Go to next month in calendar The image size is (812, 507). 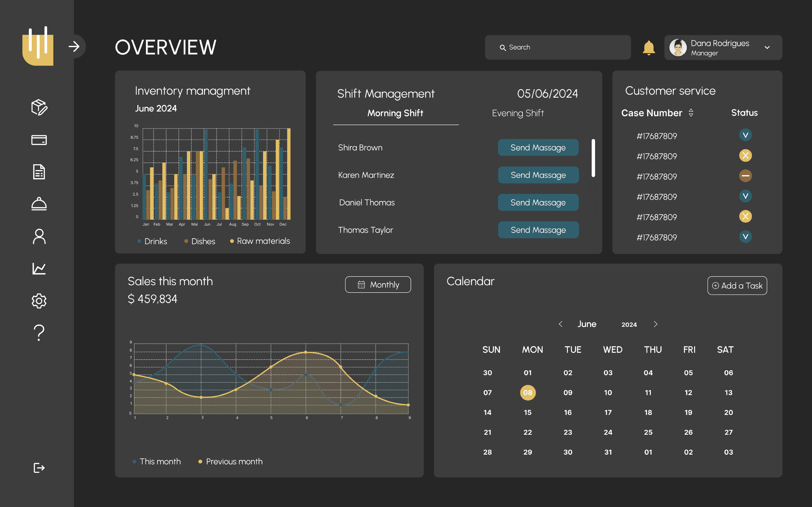point(656,324)
